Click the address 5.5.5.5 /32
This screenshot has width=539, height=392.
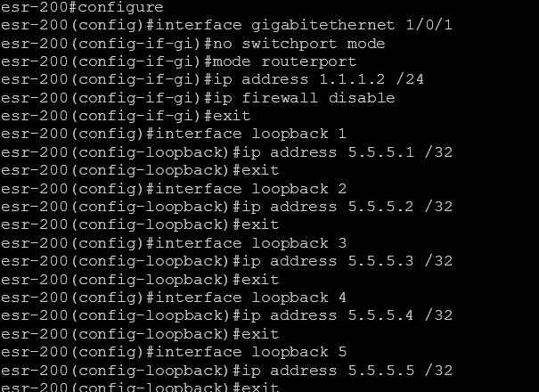(400, 371)
